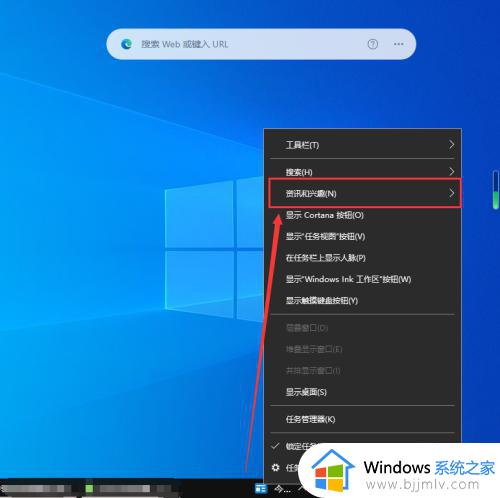Image resolution: width=500 pixels, height=498 pixels.
Task: Toggle 在任务栏上显示人脉(P) option
Action: point(362,258)
